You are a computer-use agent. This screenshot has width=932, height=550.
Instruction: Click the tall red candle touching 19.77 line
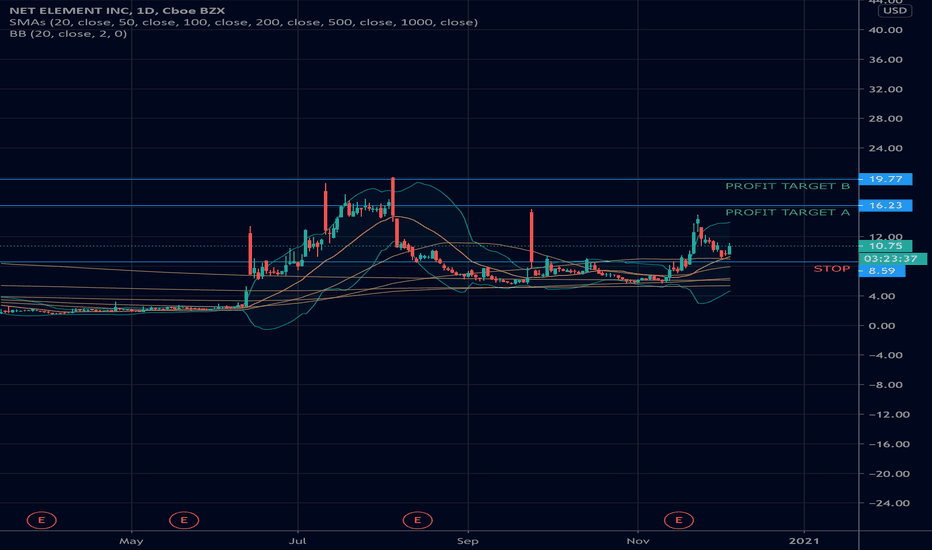pyautogui.click(x=393, y=197)
